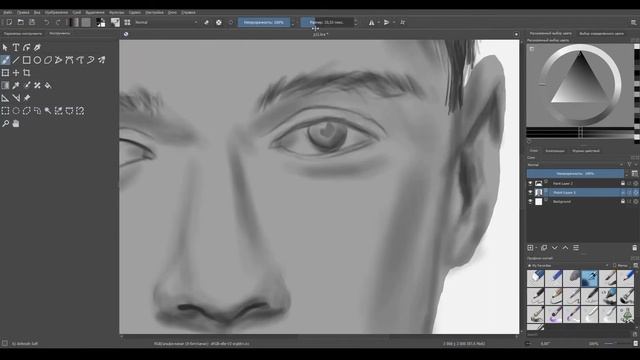The image size is (640, 360).
Task: Toggle preserve alpha button
Action: 219,22
